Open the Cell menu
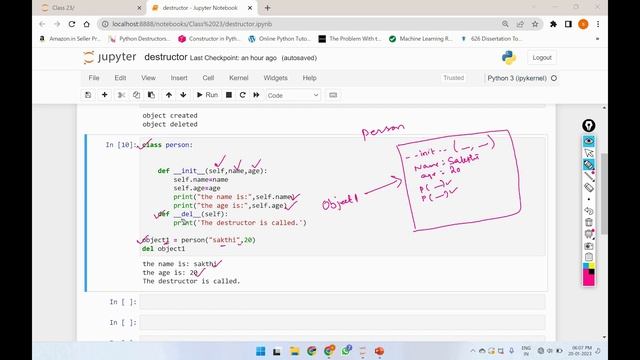 208,78
